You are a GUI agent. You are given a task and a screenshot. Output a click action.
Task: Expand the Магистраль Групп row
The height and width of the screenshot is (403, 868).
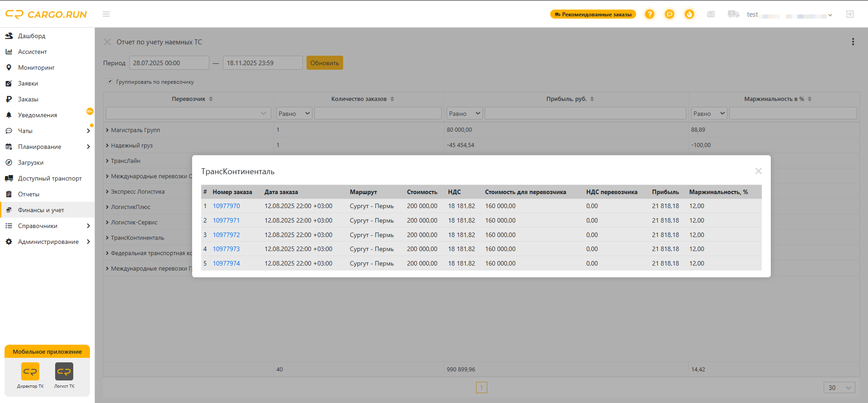pos(108,130)
